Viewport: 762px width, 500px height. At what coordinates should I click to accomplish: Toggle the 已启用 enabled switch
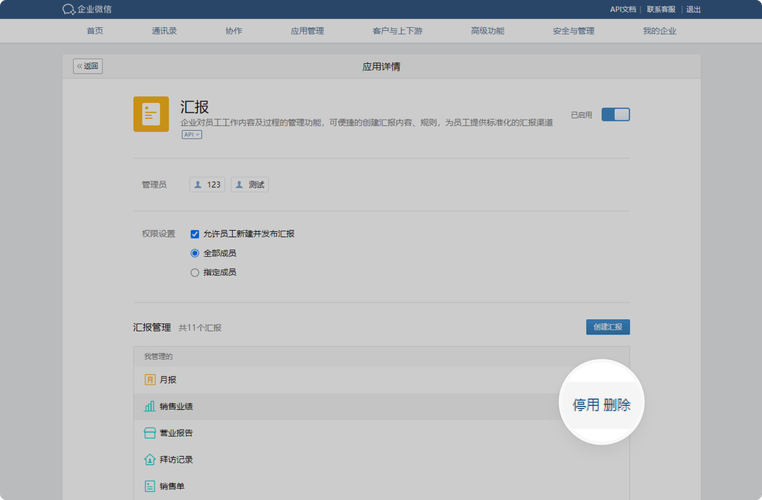(x=615, y=115)
